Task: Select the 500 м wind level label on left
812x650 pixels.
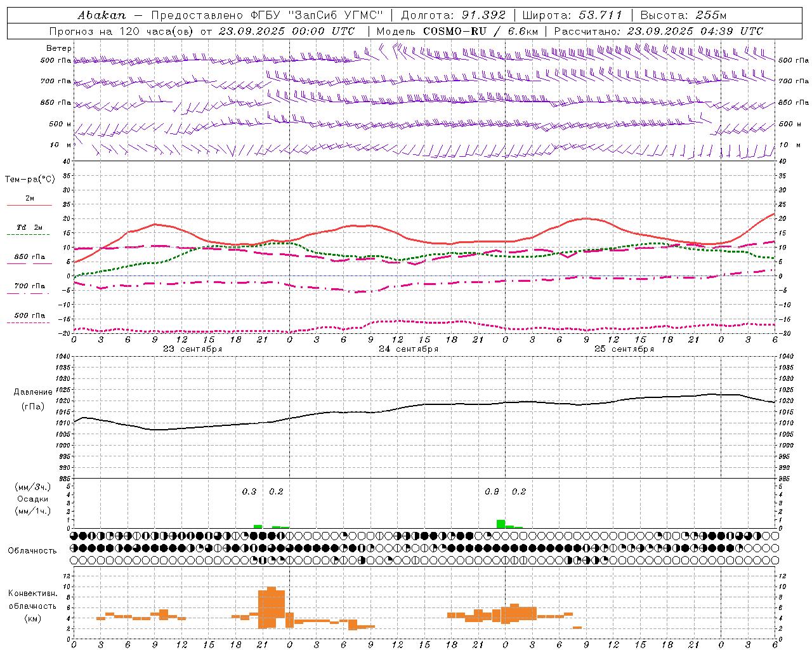Action: (x=61, y=124)
